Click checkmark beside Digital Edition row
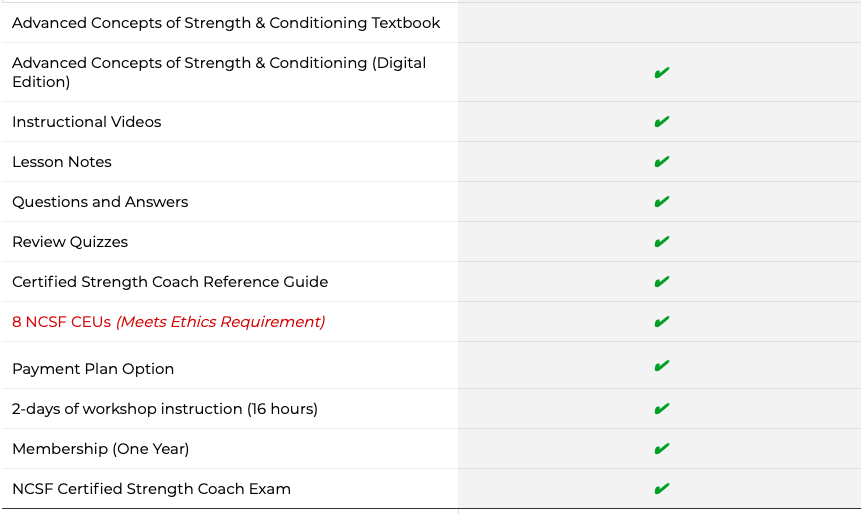The height and width of the screenshot is (514, 861). (x=661, y=73)
